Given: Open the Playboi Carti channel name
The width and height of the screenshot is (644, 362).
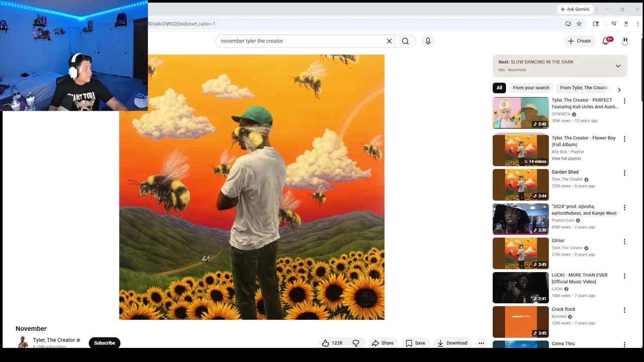Looking at the screenshot, I should point(562,220).
